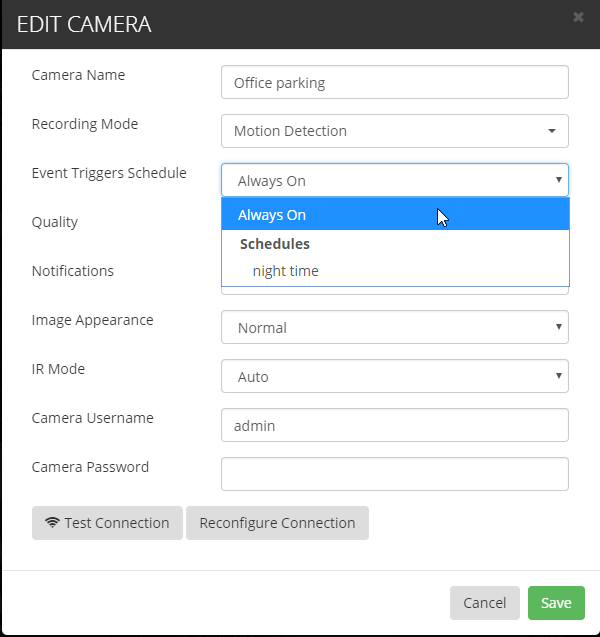Image resolution: width=600 pixels, height=637 pixels.
Task: Focus the Camera Name text field
Action: (x=394, y=83)
